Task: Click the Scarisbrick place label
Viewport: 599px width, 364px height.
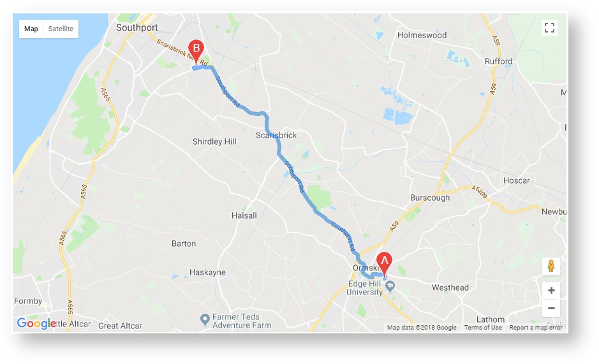Action: click(276, 135)
